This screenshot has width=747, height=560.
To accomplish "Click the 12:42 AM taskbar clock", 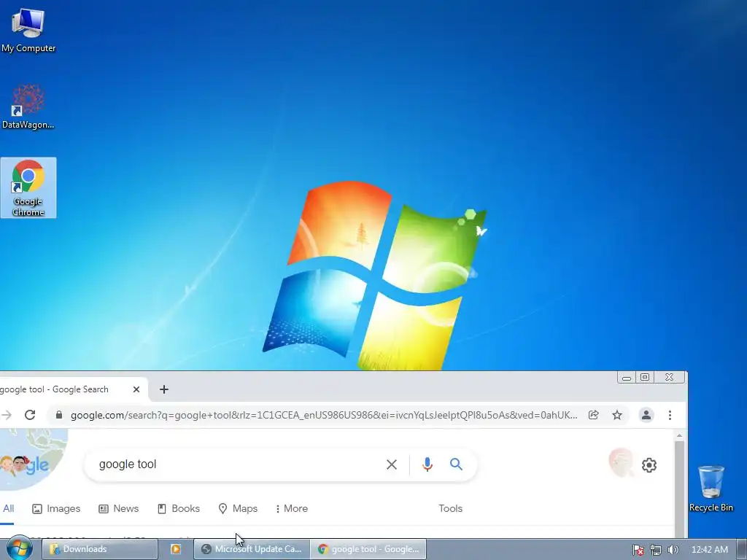I will pos(709,550).
